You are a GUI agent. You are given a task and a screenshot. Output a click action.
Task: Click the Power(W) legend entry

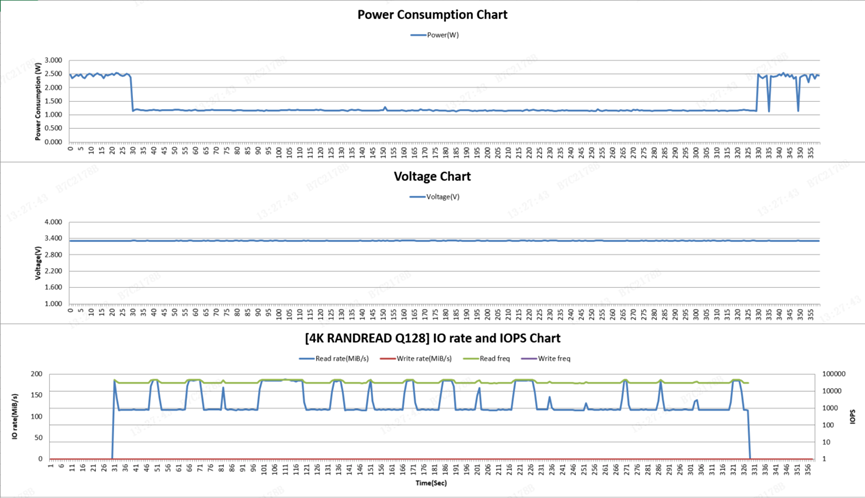click(435, 35)
